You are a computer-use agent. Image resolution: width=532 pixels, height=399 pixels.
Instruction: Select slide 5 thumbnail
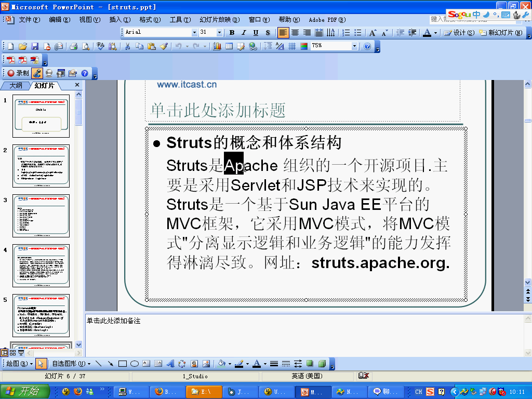tap(41, 315)
